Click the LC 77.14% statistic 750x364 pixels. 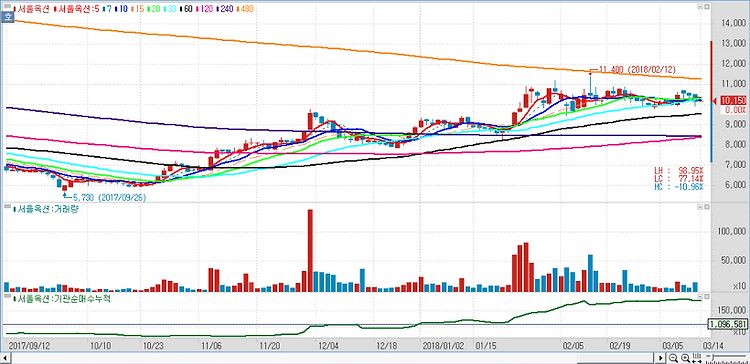tap(679, 178)
